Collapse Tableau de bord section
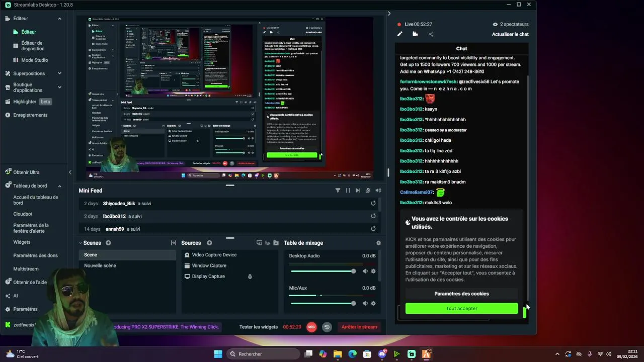Screen dimensions: 644x362 pyautogui.click(x=59, y=186)
